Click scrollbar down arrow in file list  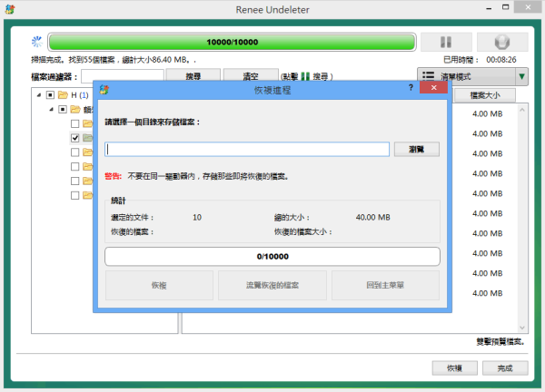click(522, 328)
